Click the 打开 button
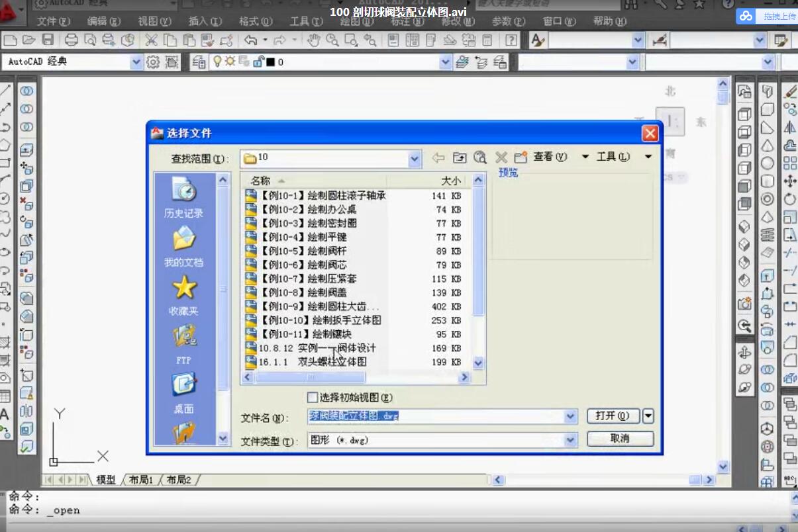Viewport: 798px width, 532px height. point(613,416)
